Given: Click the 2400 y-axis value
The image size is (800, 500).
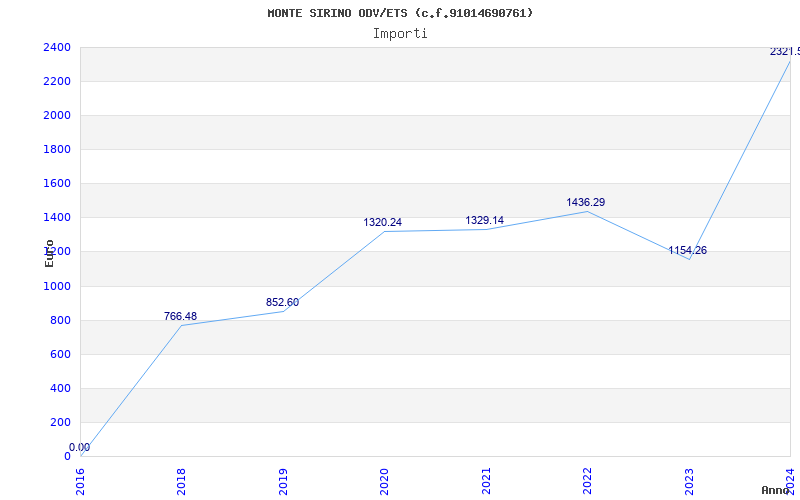Looking at the screenshot, I should click(x=57, y=47).
